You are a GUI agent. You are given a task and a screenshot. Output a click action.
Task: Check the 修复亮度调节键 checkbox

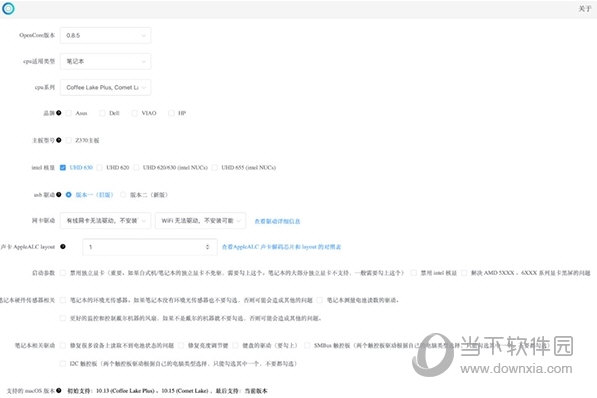click(181, 345)
